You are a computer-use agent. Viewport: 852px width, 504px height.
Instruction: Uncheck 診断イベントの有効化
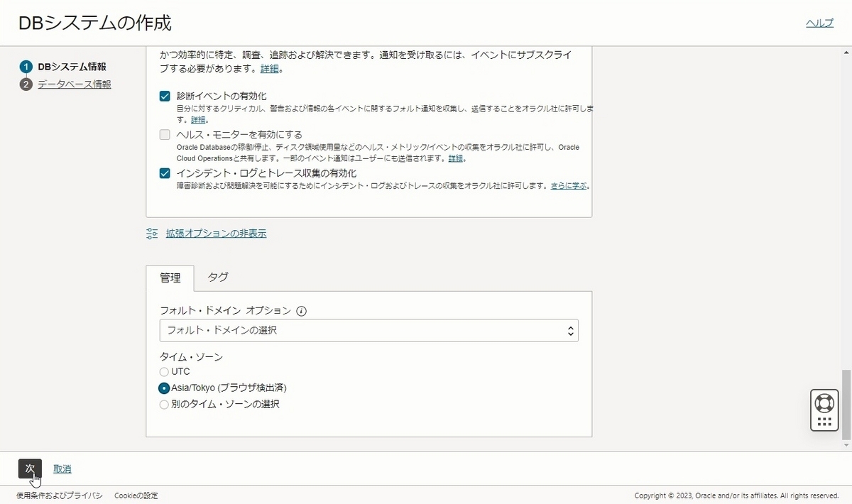164,95
